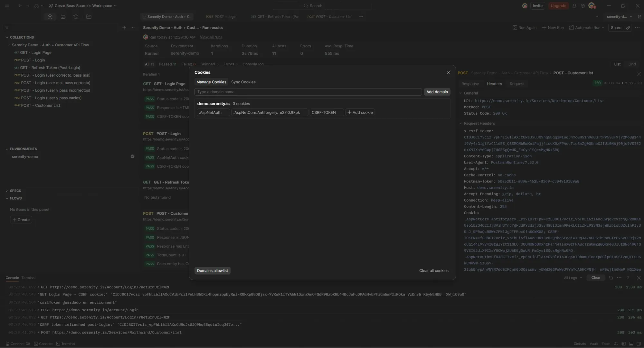This screenshot has height=348, width=644.
Task: Open Settings using the gear icon
Action: coord(582,5)
